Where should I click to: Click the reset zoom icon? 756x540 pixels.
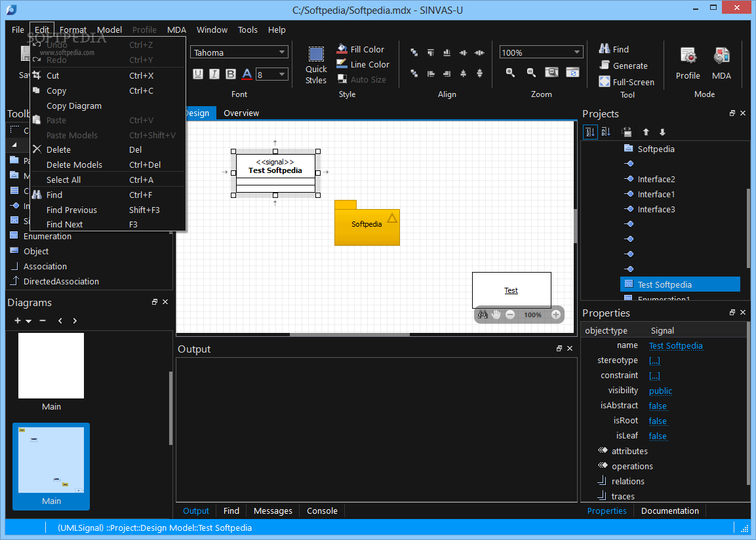point(572,72)
